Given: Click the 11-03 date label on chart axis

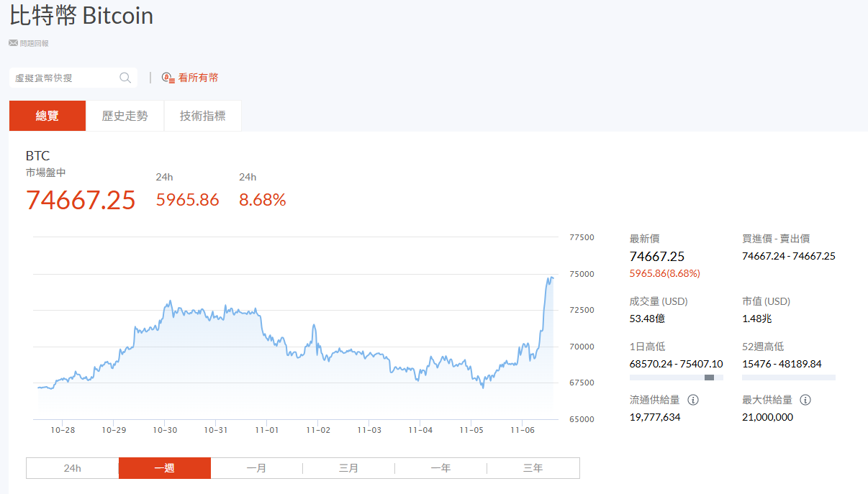Looking at the screenshot, I should (x=369, y=430).
